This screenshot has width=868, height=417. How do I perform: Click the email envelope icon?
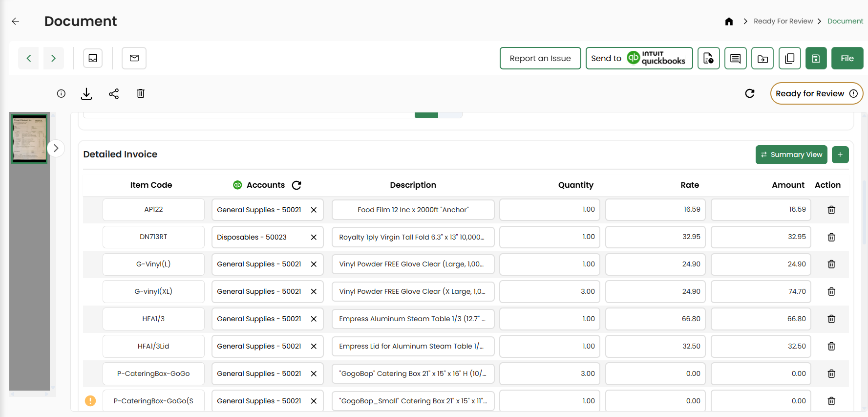point(134,58)
